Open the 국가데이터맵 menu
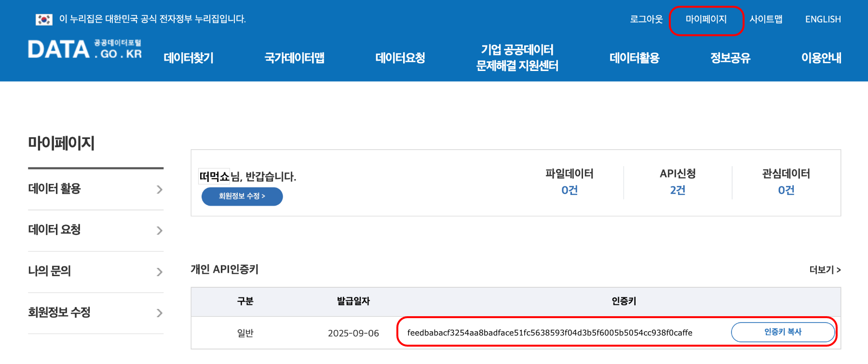 [294, 58]
